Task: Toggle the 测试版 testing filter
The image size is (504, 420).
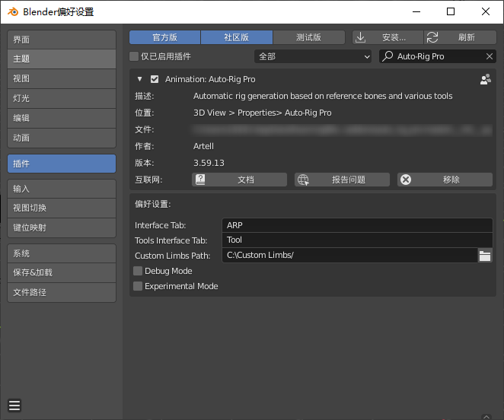Action: 308,37
